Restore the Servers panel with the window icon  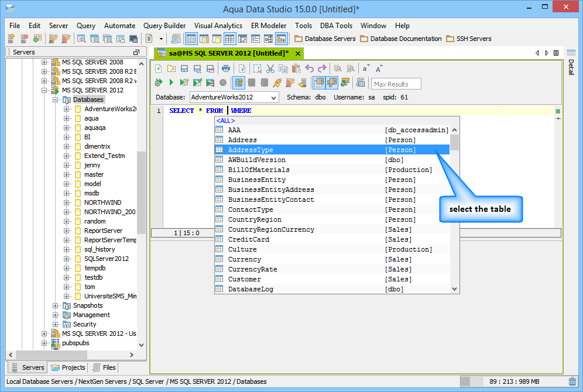(x=136, y=53)
